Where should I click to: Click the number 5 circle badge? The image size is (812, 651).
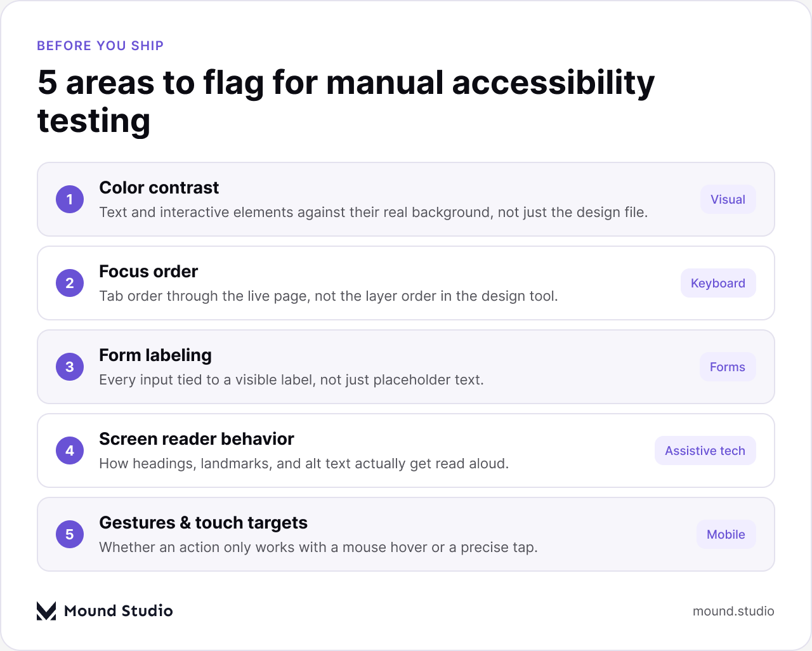pyautogui.click(x=70, y=534)
